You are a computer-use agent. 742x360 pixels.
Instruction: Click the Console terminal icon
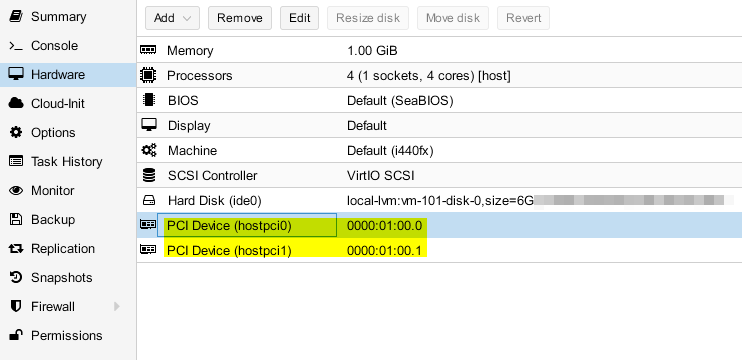tap(16, 46)
